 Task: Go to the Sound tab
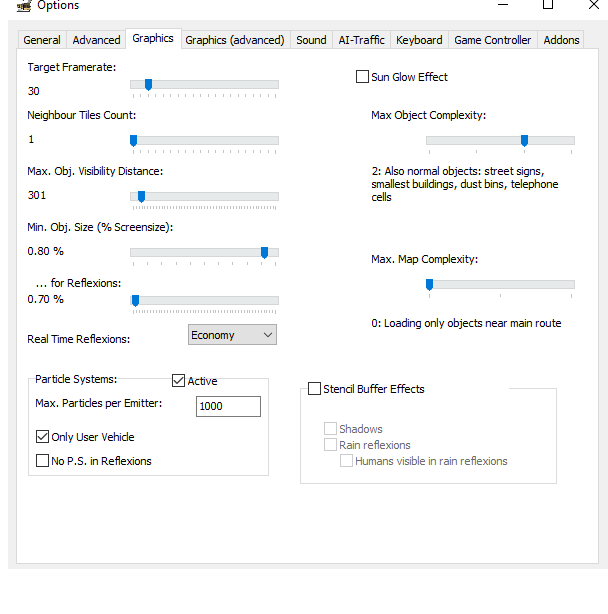point(311,40)
